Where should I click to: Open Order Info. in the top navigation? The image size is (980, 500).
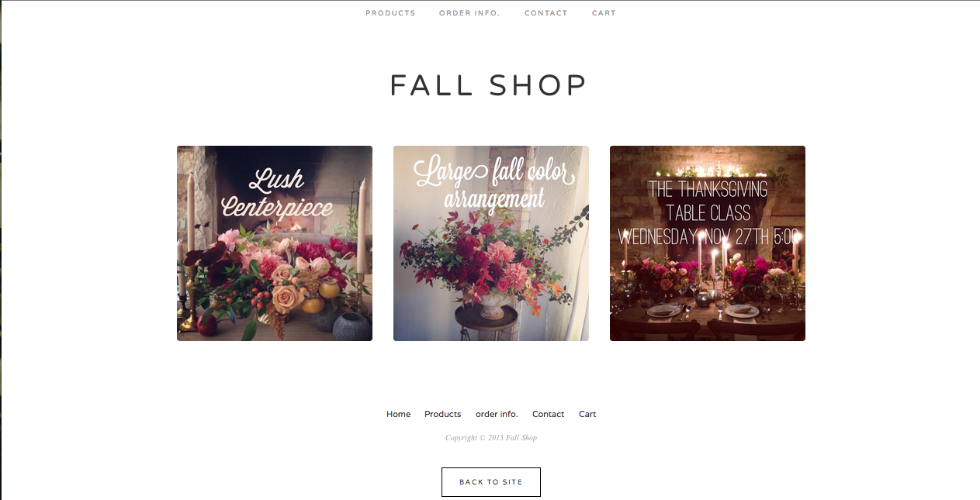point(469,13)
